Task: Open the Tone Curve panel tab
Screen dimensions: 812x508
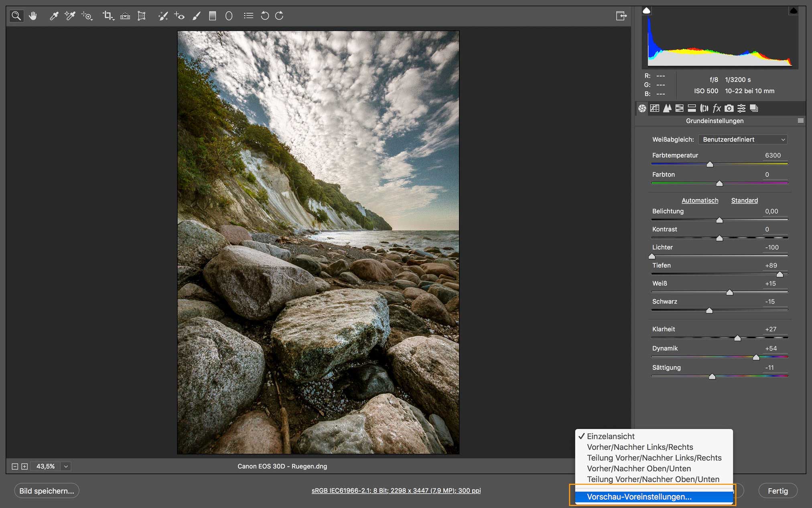Action: tap(655, 108)
